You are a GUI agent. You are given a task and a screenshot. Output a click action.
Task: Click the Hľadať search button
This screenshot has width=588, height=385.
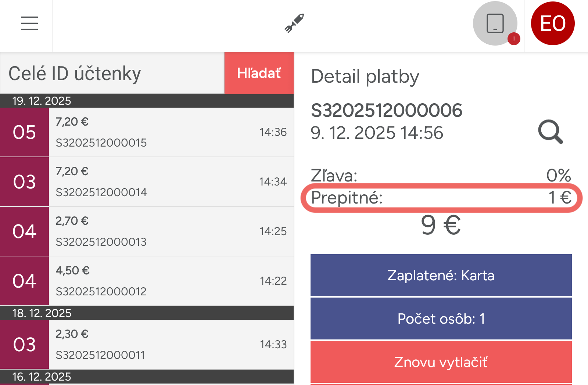coord(259,73)
